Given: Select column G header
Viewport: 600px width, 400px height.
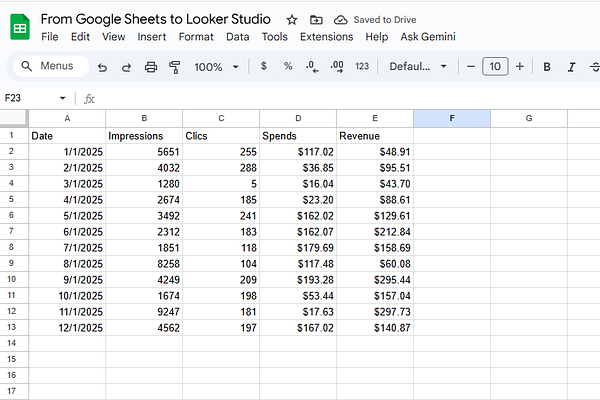Looking at the screenshot, I should (529, 118).
